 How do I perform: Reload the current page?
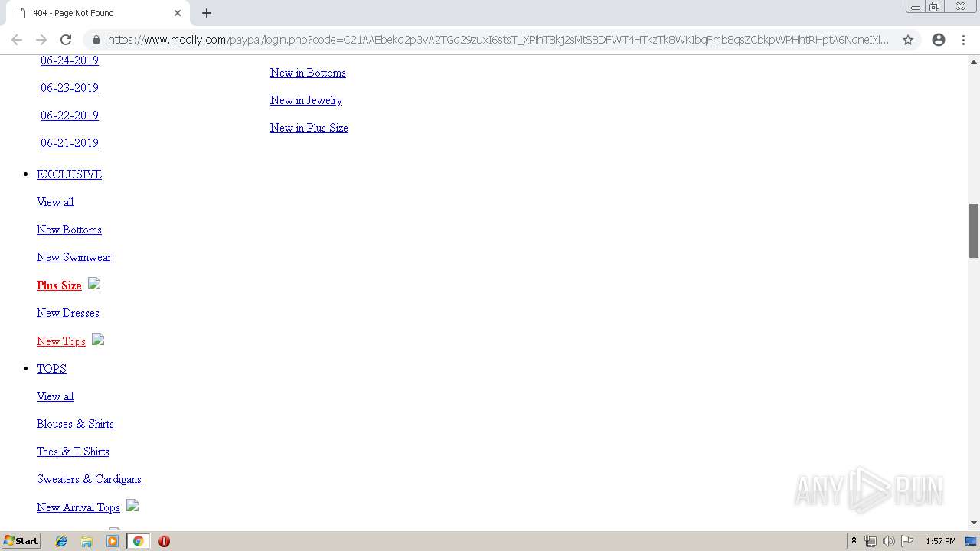(x=66, y=40)
